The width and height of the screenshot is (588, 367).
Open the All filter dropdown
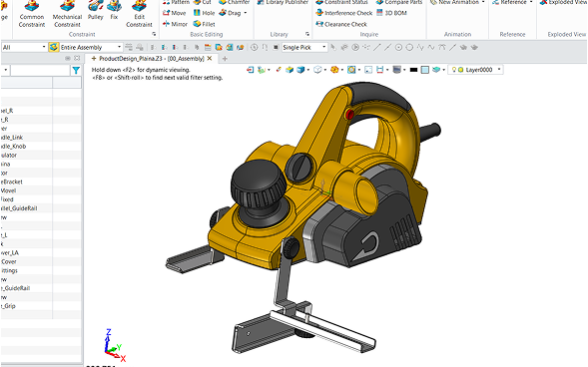23,47
